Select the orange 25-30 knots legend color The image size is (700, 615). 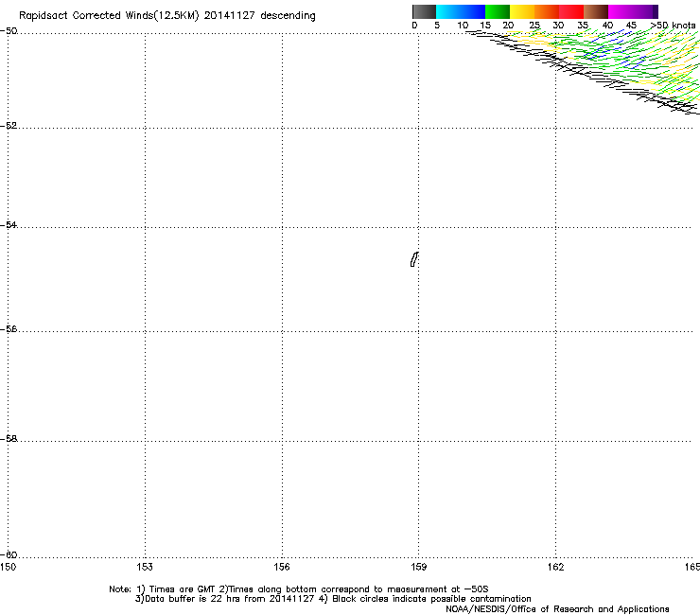[x=547, y=11]
